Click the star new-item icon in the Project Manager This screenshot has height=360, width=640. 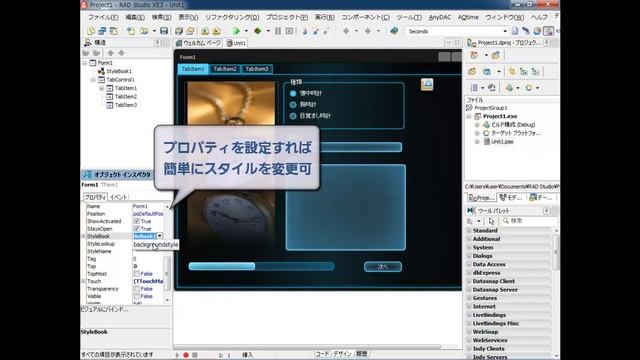(511, 71)
